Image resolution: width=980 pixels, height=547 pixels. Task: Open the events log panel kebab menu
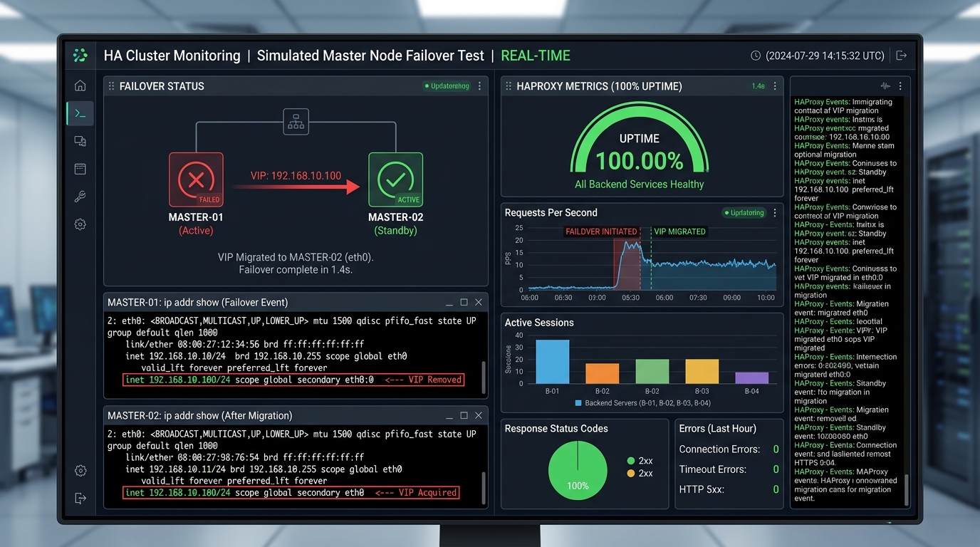coord(900,86)
